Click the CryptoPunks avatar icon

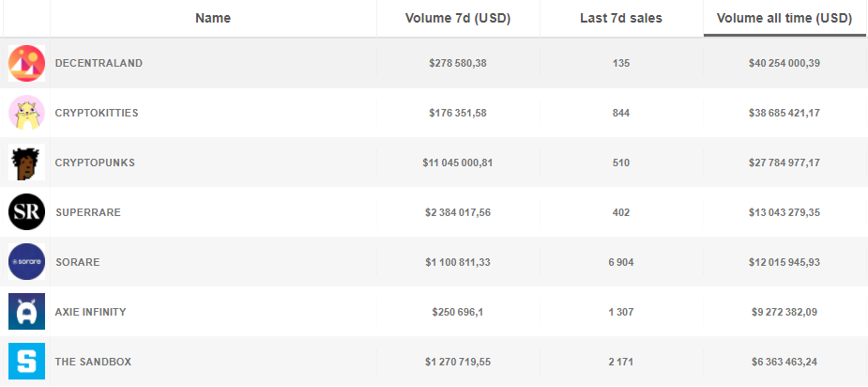(26, 163)
